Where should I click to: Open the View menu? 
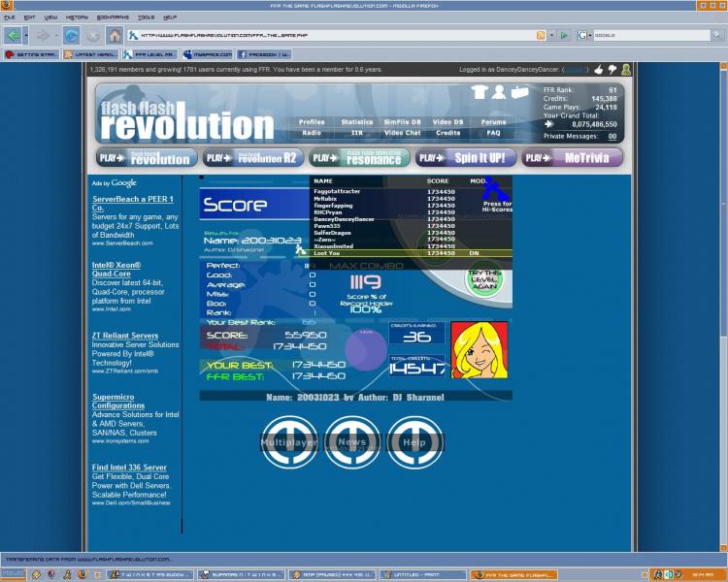coord(50,17)
